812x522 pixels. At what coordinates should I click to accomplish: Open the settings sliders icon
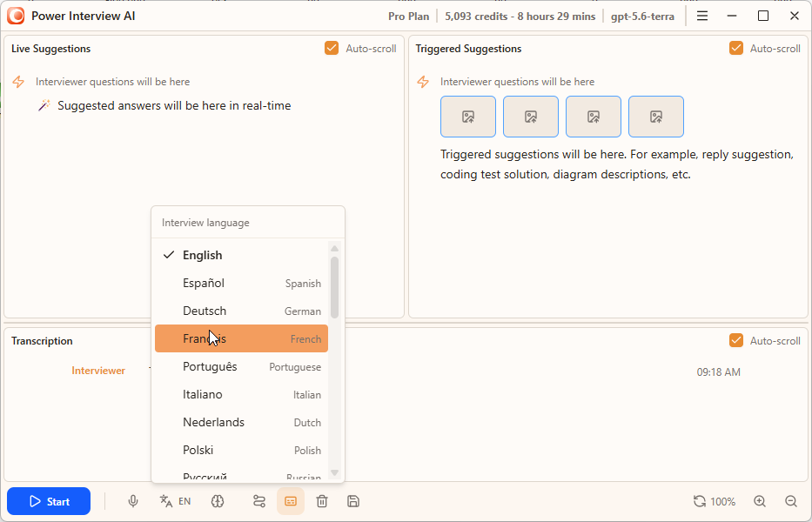259,501
